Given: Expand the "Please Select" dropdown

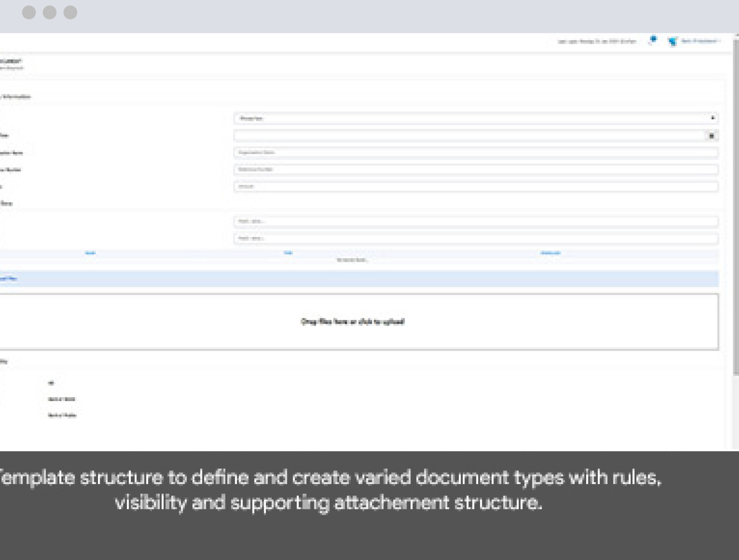Looking at the screenshot, I should [x=476, y=118].
